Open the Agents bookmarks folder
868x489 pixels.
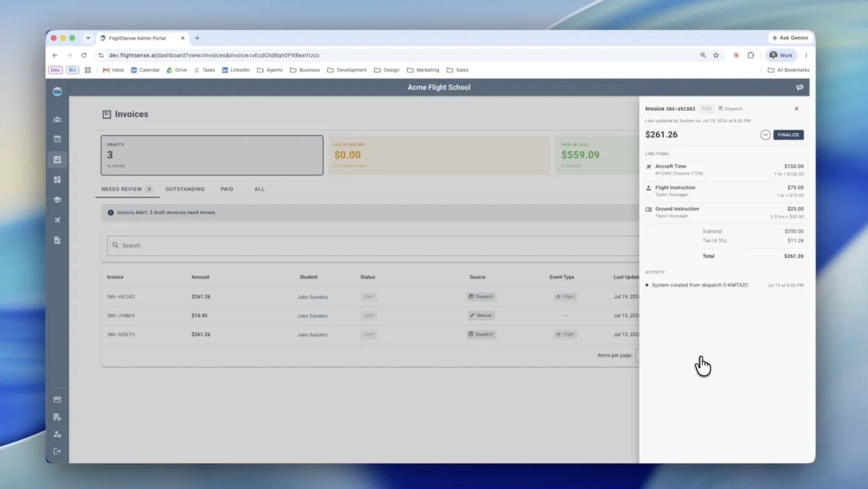coord(269,70)
